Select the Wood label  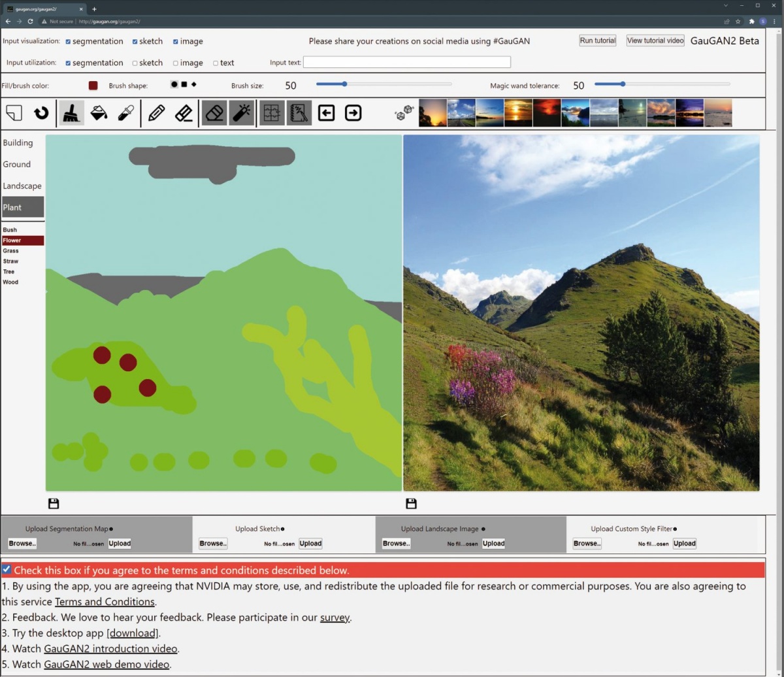10,282
